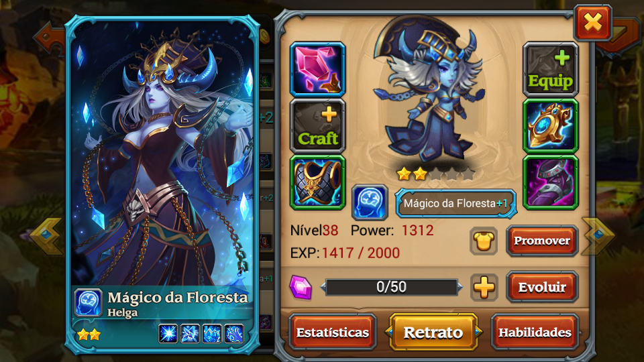Click the Evoluir button
This screenshot has height=362, width=644.
click(542, 287)
